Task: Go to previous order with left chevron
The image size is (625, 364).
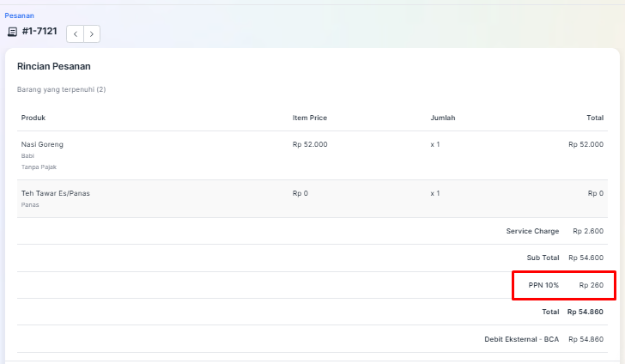Action: (x=75, y=33)
